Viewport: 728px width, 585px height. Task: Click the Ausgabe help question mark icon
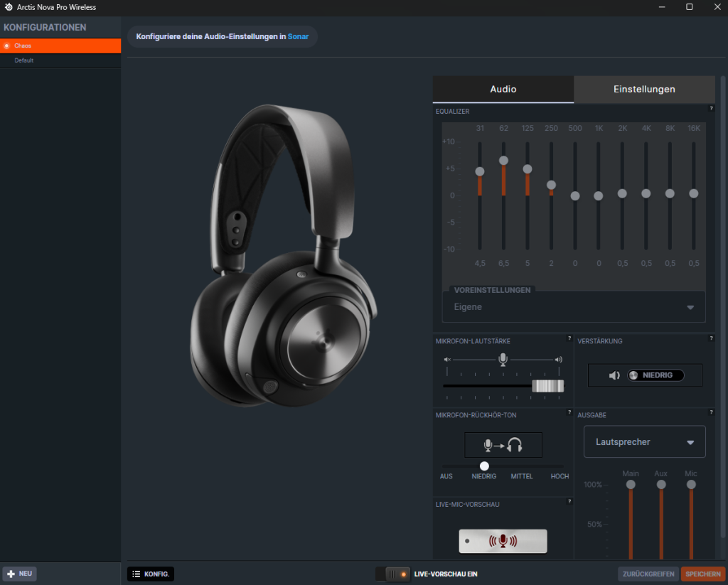(711, 412)
